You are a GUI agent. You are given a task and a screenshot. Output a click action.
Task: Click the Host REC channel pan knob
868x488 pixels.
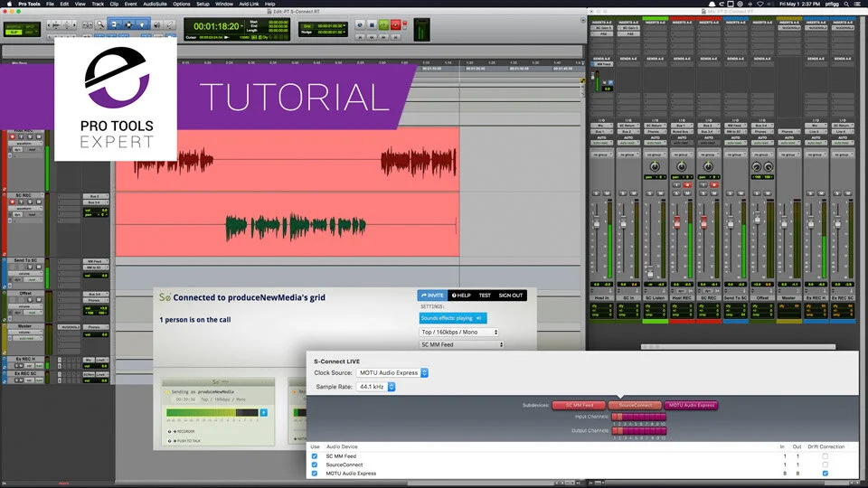coord(682,166)
